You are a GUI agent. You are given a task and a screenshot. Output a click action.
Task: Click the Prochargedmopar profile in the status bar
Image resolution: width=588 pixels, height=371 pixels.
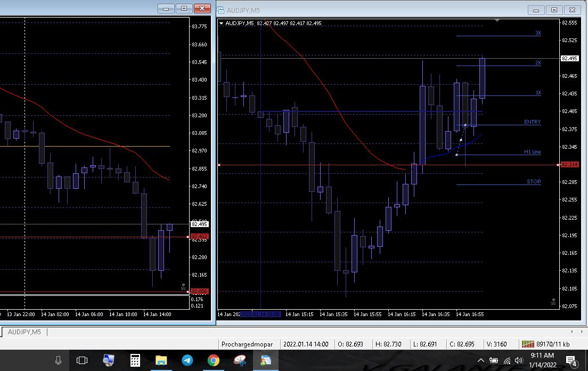tap(247, 344)
